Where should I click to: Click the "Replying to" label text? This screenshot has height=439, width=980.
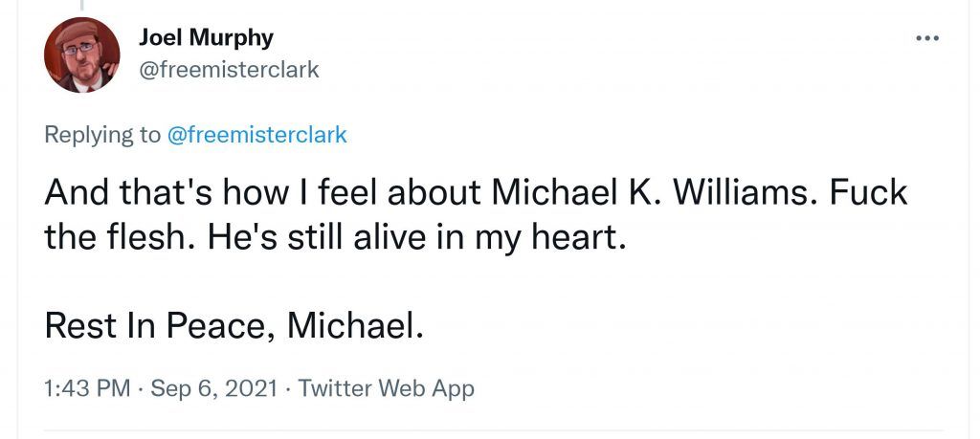(x=102, y=135)
